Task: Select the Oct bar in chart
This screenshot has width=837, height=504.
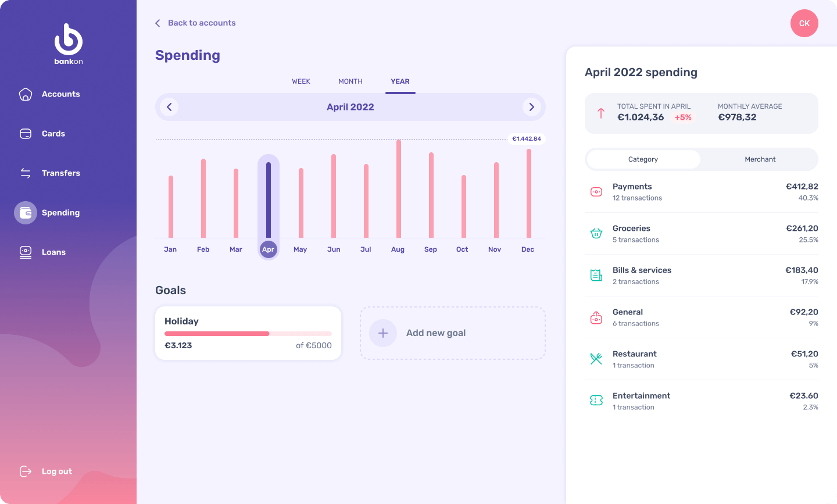Action: [464, 206]
